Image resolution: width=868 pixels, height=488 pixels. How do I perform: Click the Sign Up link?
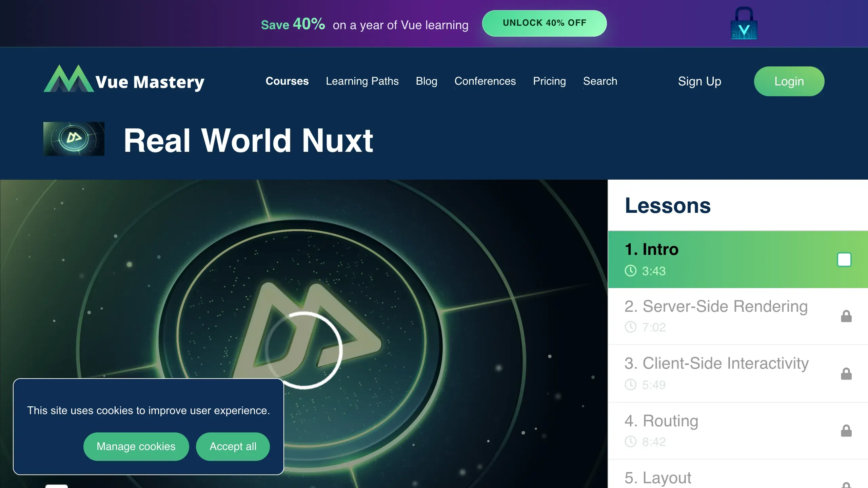tap(699, 81)
